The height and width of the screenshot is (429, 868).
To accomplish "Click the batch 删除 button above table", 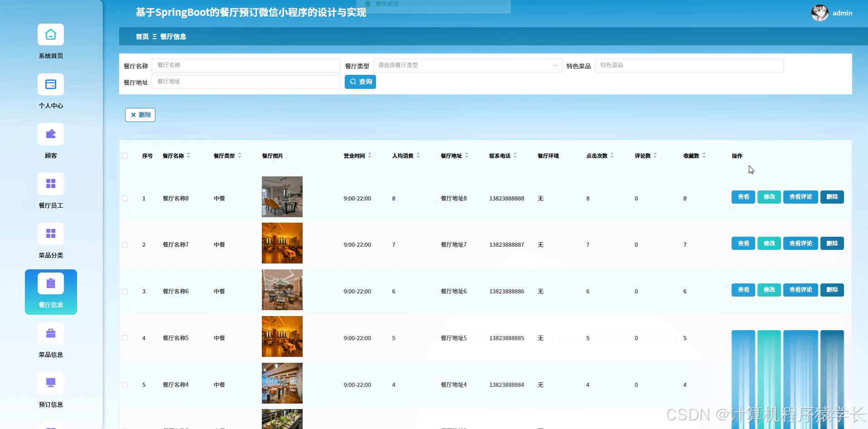I will coord(140,115).
